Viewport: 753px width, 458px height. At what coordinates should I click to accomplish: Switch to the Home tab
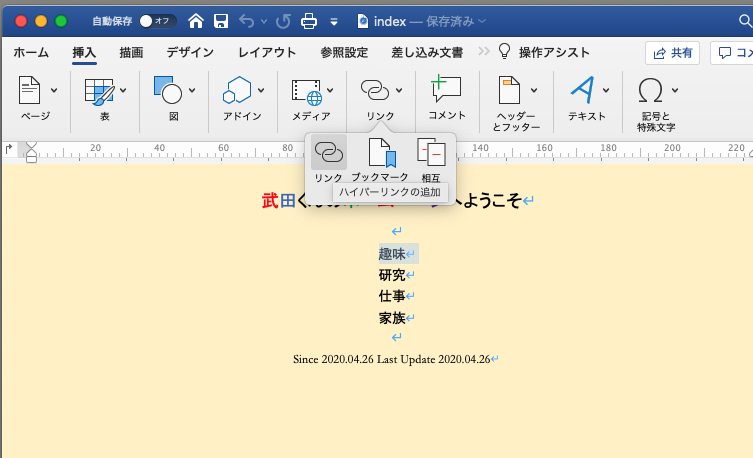(x=31, y=52)
